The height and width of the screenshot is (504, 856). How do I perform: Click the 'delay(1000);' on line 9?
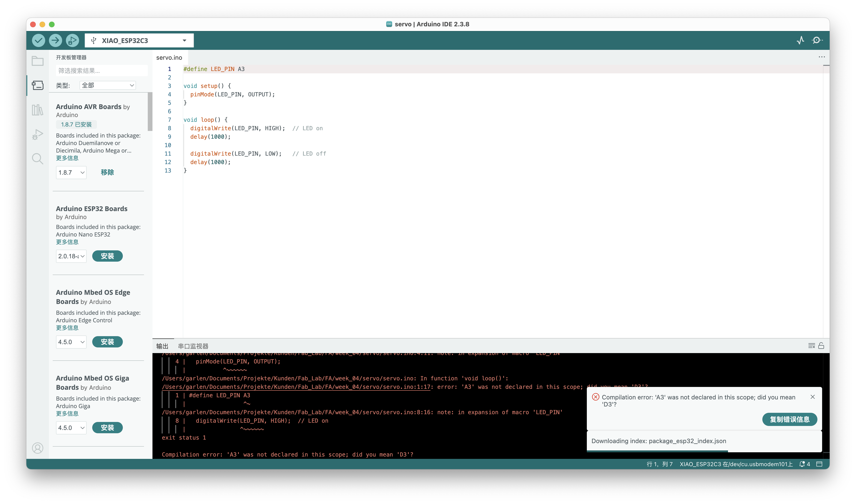pos(210,137)
